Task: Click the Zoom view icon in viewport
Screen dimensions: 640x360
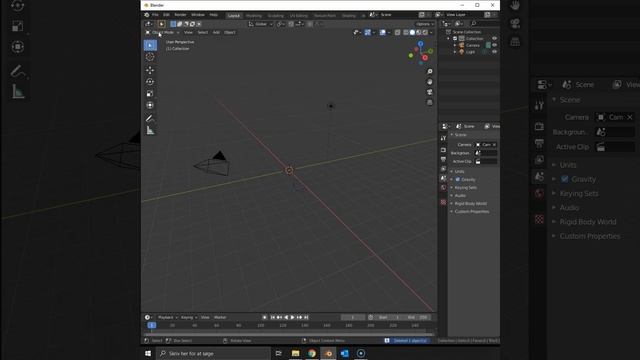Action: pyautogui.click(x=429, y=71)
